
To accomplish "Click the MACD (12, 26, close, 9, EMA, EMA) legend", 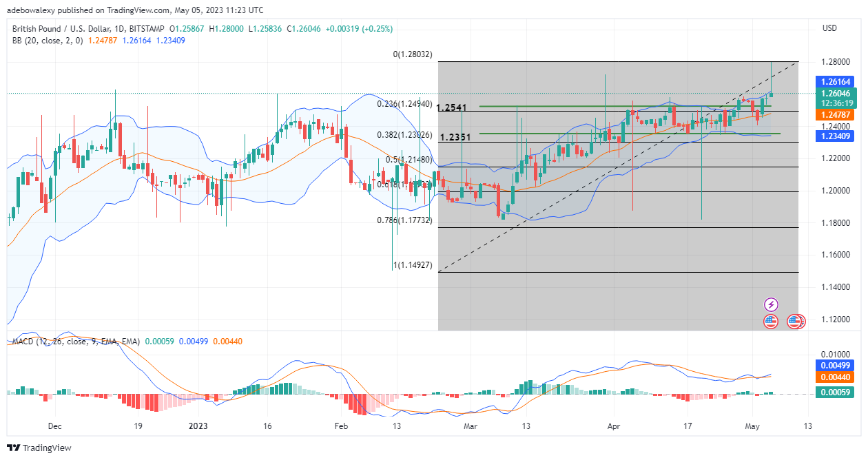I will pyautogui.click(x=75, y=341).
